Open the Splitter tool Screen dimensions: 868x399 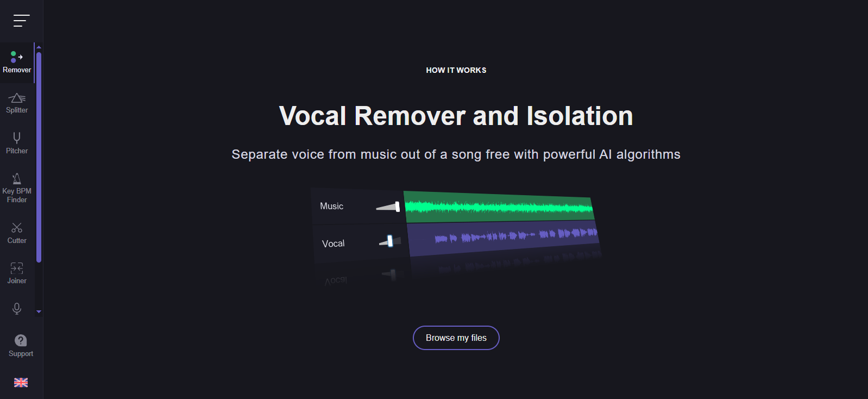17,103
